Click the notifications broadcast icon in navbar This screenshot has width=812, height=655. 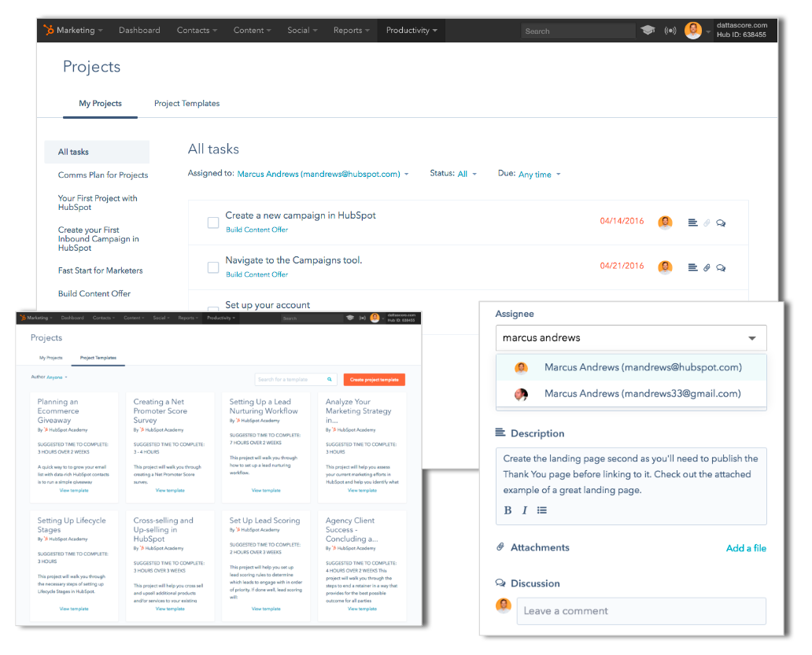point(670,31)
